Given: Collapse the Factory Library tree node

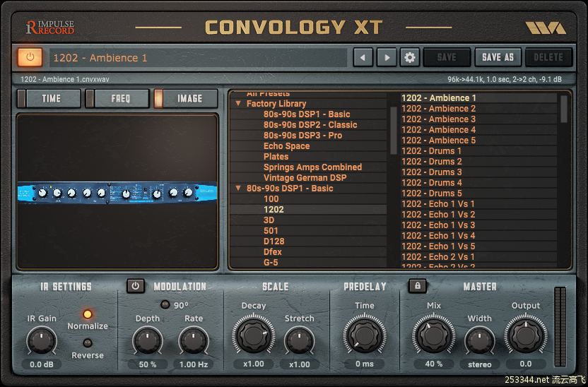Looking at the screenshot, I should click(x=238, y=103).
